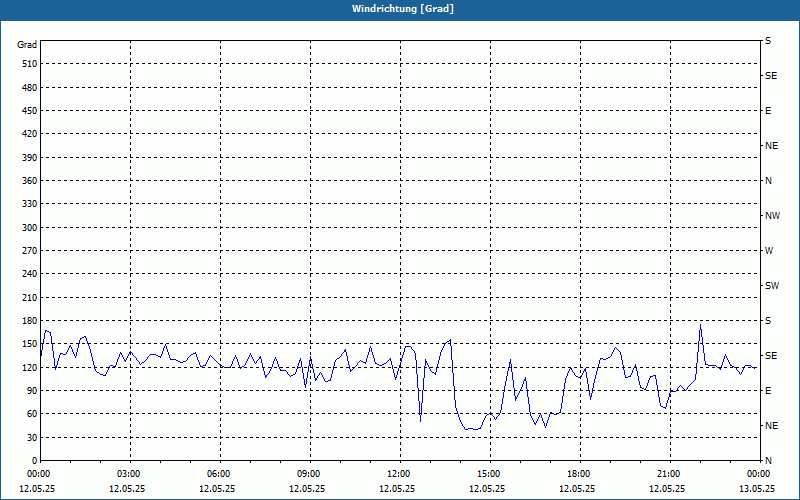This screenshot has width=800, height=500.
Task: Click the SE compass label at the 480 level
Action: click(x=771, y=76)
